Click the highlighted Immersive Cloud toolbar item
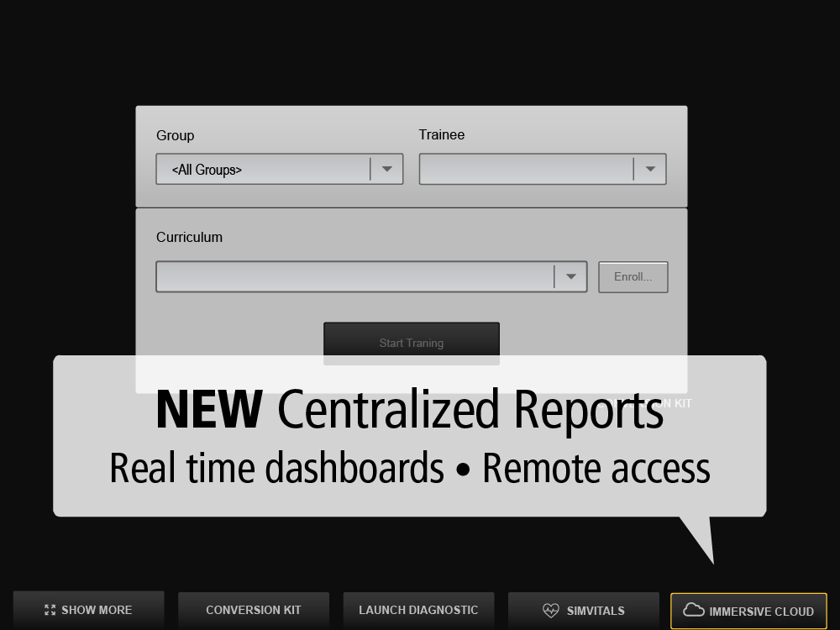Screen dimensions: 840x630 748,611
